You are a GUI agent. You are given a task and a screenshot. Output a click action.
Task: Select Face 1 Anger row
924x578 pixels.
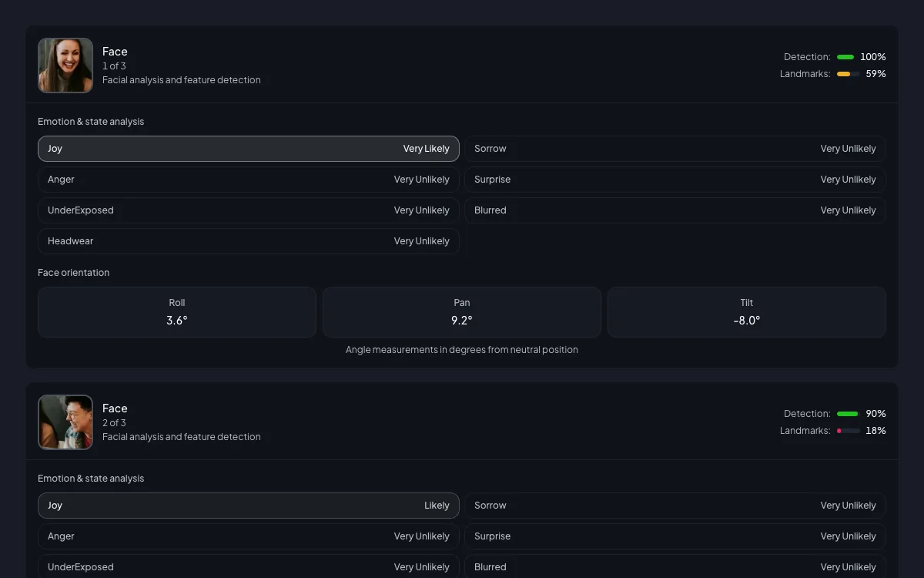coord(249,180)
